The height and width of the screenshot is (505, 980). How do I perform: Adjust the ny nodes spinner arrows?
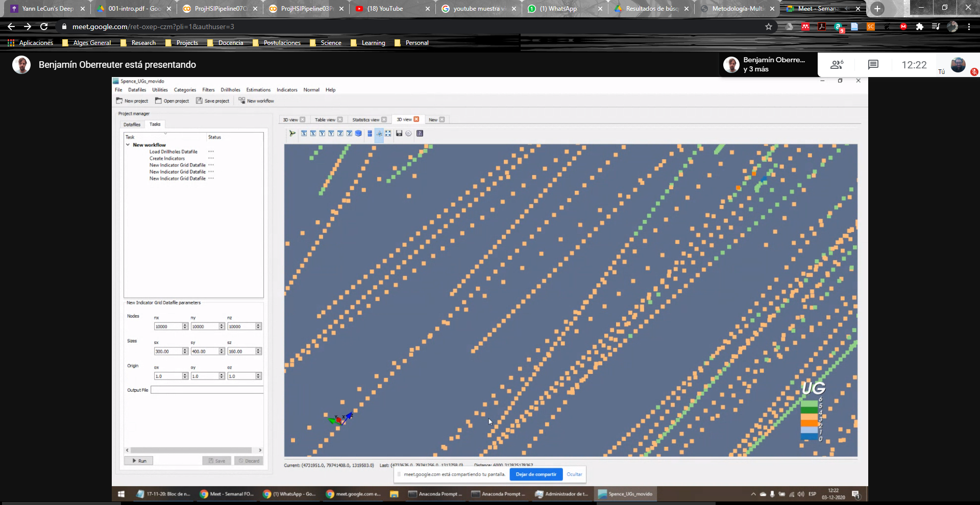(222, 326)
